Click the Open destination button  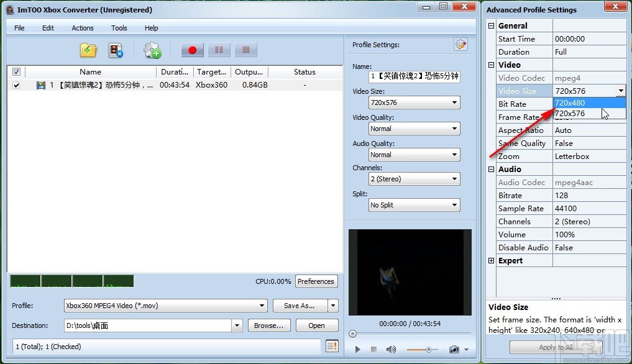coord(317,325)
